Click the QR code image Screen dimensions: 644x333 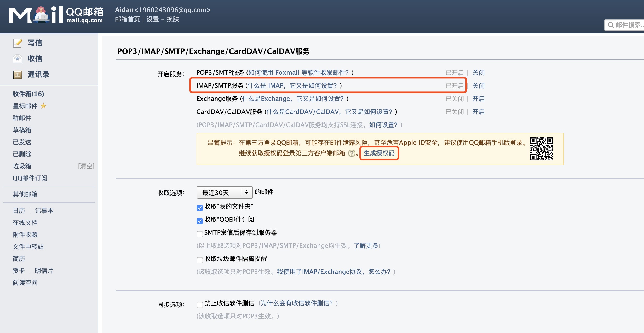tap(541, 149)
